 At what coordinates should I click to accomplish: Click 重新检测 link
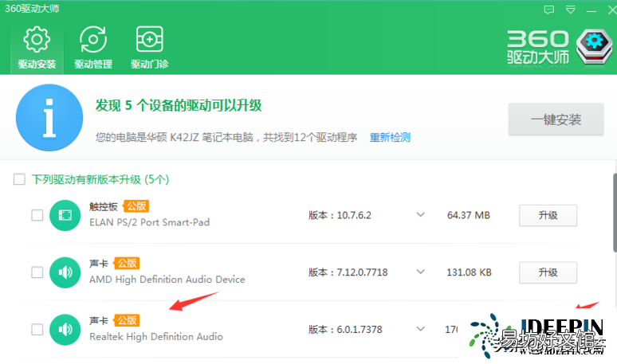click(x=390, y=137)
